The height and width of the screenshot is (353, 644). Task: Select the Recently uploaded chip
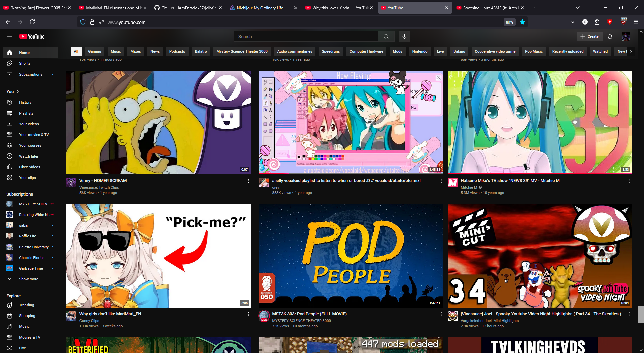pyautogui.click(x=568, y=51)
